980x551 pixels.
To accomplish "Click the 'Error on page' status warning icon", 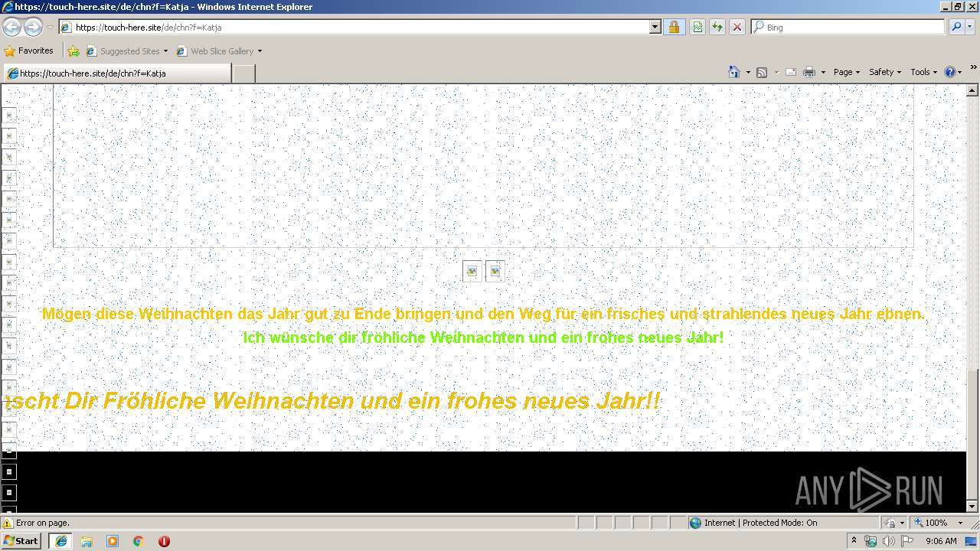I will click(8, 523).
